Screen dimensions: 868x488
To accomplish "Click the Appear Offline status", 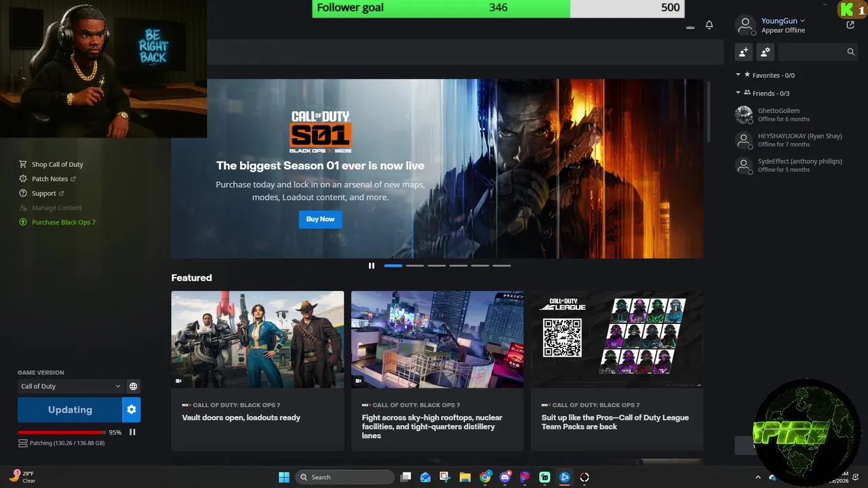I will coord(783,30).
